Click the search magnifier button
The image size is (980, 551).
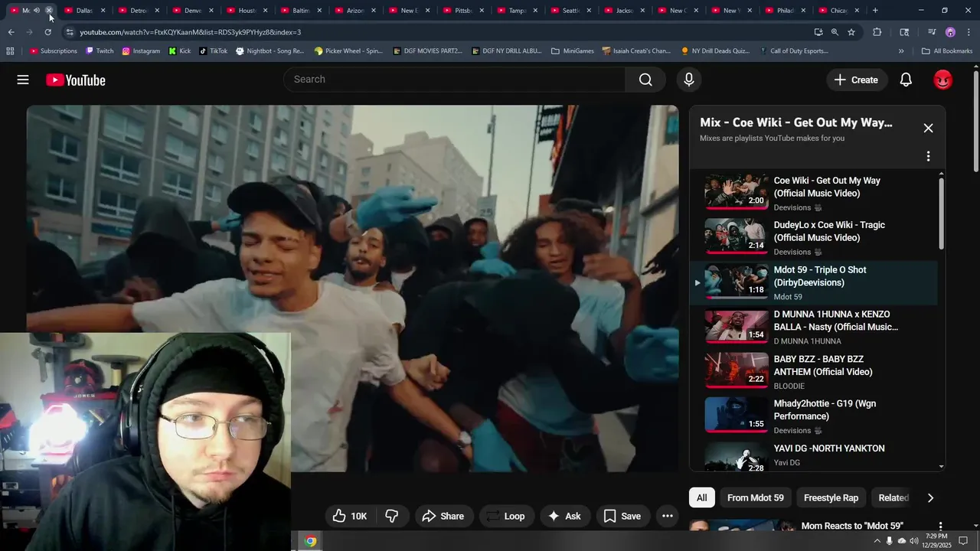645,80
